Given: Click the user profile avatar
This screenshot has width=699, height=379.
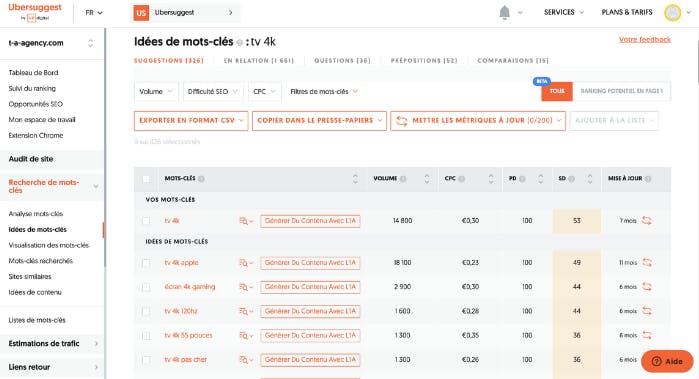Looking at the screenshot, I should click(x=673, y=12).
